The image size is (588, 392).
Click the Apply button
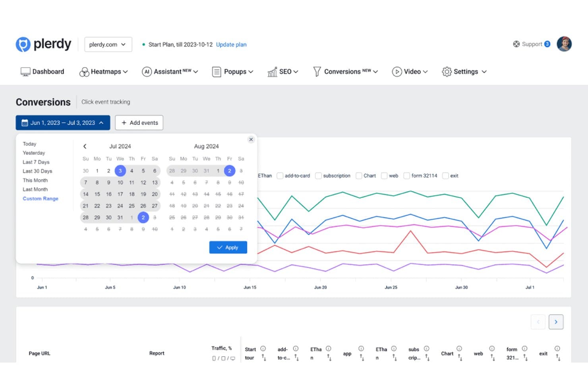[228, 247]
